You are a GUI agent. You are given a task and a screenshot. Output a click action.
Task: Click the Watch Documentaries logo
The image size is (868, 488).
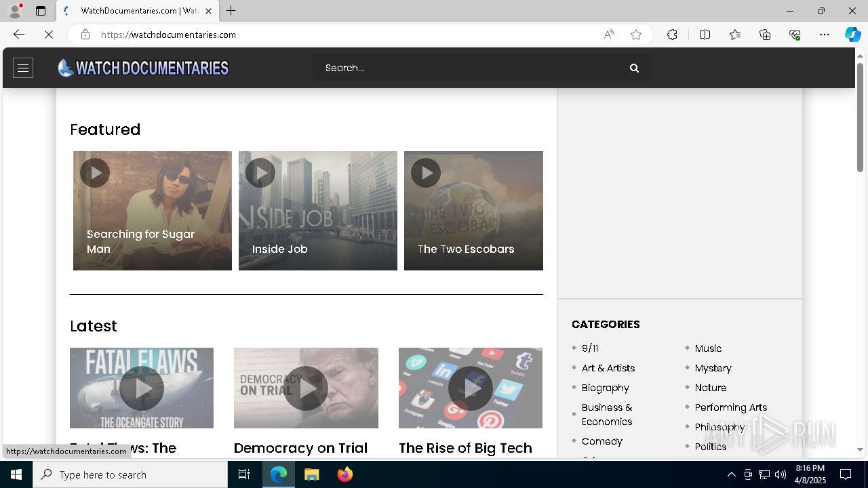tap(143, 68)
